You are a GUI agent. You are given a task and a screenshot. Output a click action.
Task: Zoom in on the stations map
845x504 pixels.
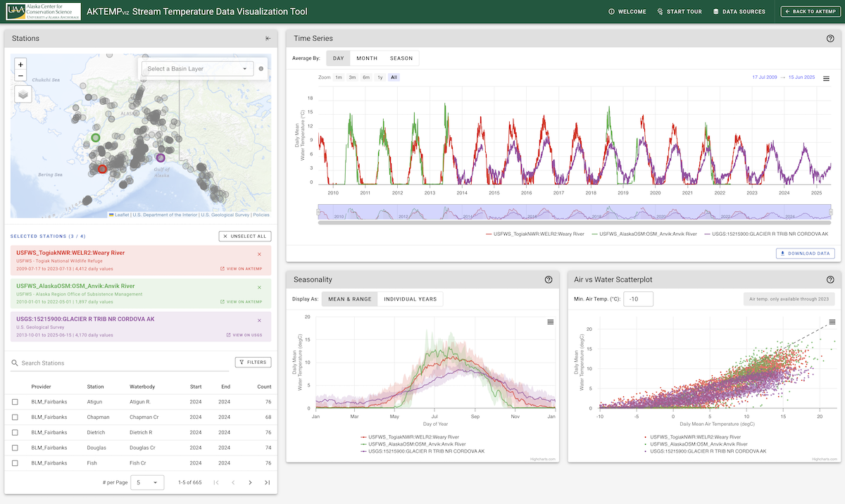click(x=20, y=63)
